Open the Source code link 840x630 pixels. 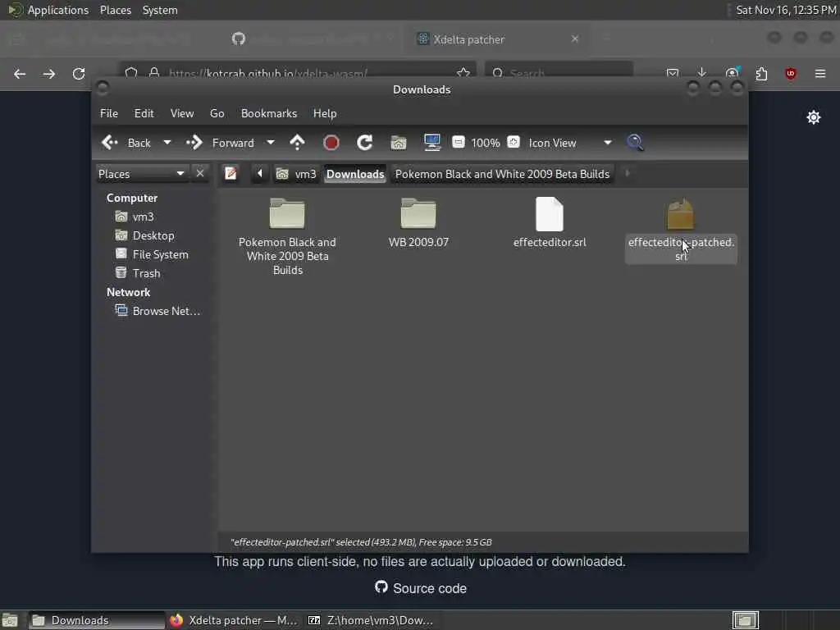click(x=421, y=588)
